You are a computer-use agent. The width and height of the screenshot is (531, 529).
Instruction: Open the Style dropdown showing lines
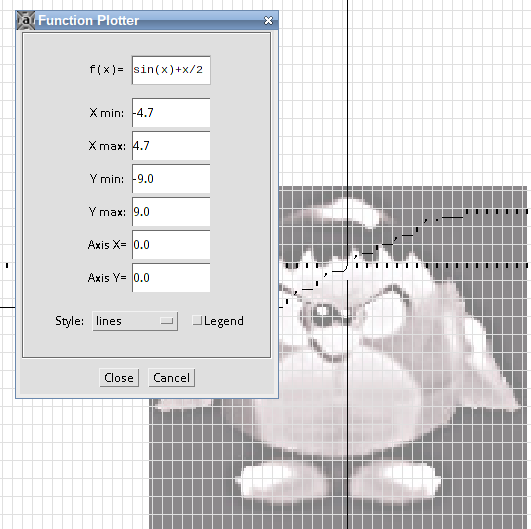coord(135,321)
